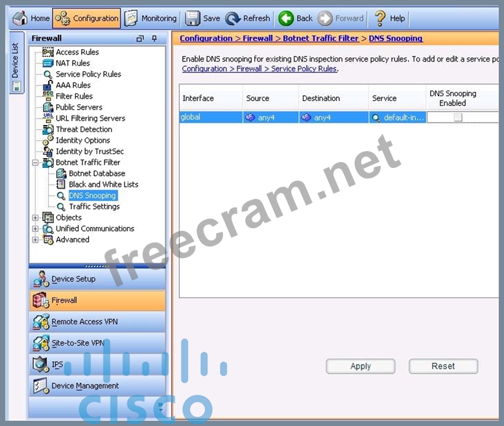Expand the Advanced tree node
The image size is (504, 426).
(x=36, y=240)
